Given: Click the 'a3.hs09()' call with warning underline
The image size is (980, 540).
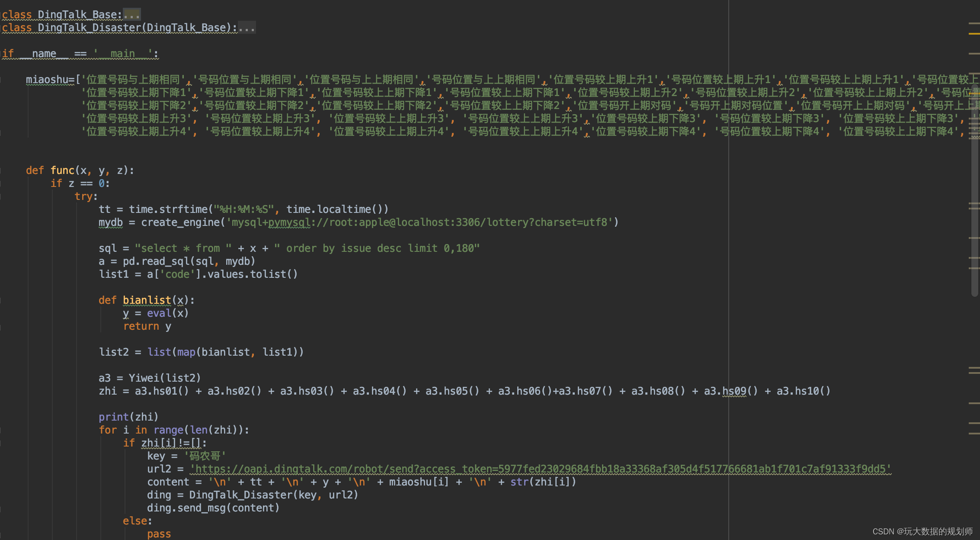Looking at the screenshot, I should click(731, 391).
